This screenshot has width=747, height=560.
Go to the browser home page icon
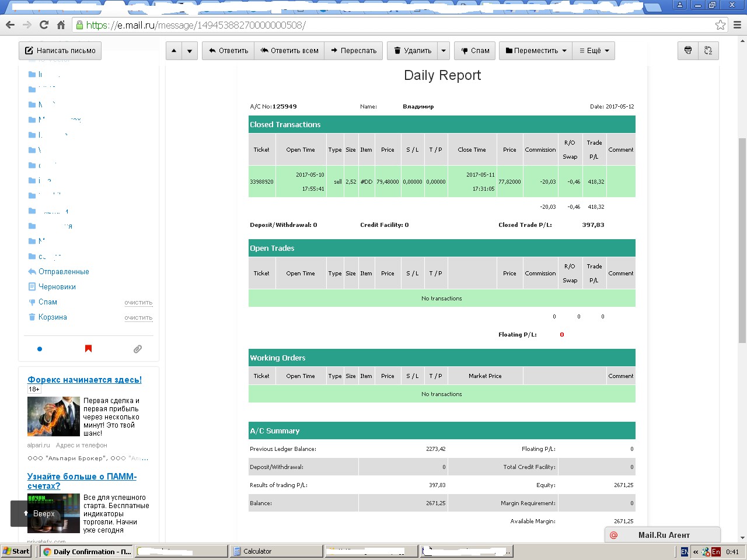(x=61, y=25)
